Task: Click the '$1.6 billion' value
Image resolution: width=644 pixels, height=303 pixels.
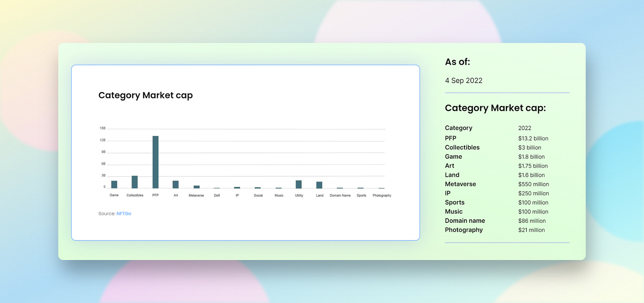Action: (x=532, y=175)
